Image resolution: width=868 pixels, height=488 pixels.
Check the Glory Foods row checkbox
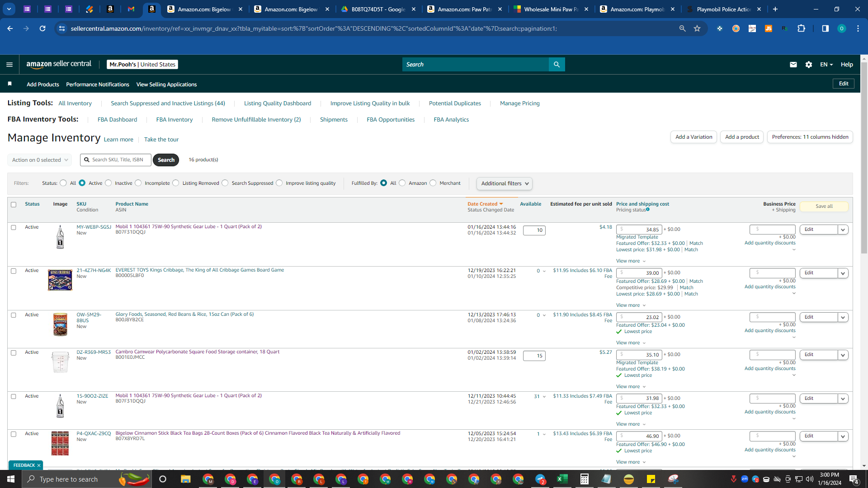point(14,315)
